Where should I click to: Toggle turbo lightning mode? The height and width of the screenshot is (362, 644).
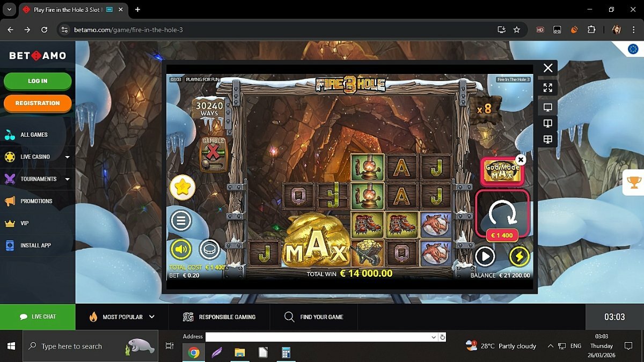click(x=519, y=256)
